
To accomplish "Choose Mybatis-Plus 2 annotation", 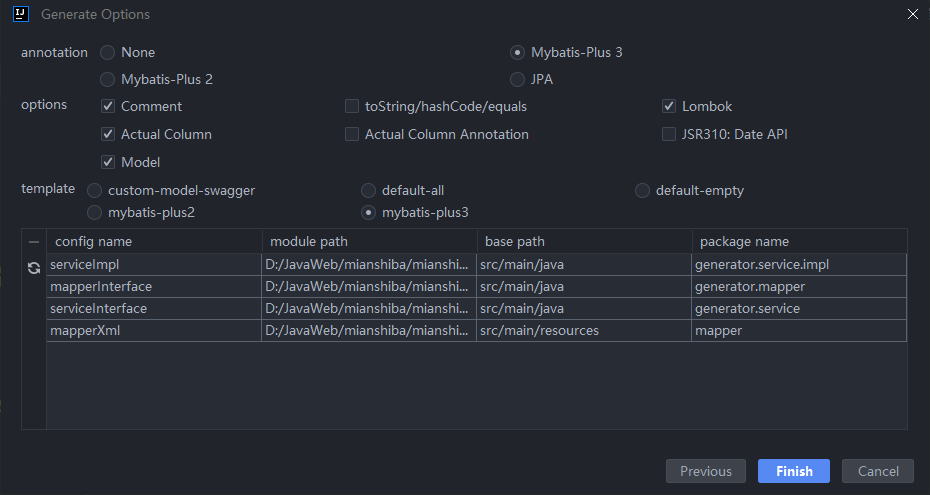I will point(107,79).
